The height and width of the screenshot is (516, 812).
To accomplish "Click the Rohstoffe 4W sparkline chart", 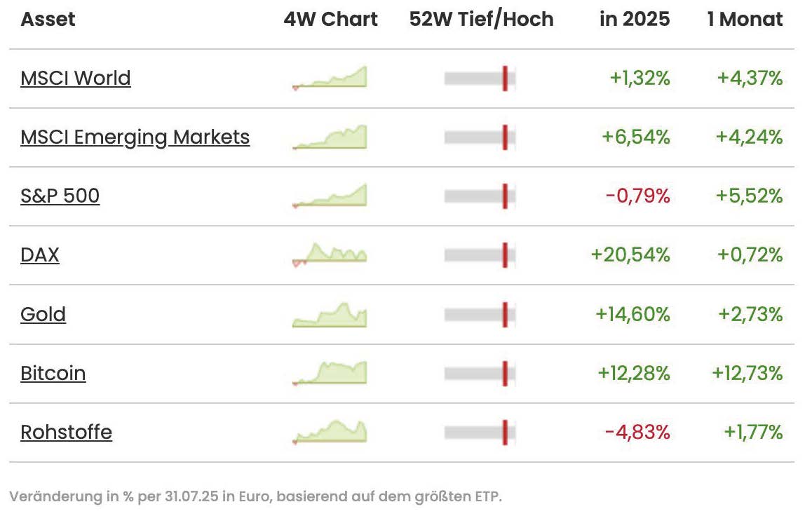I will (x=330, y=432).
